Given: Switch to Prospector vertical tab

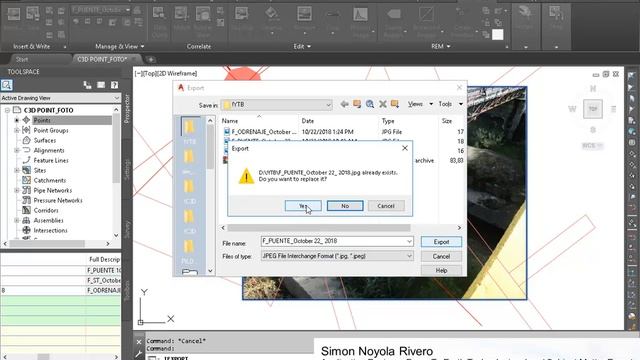Looking at the screenshot, I should click(x=127, y=108).
